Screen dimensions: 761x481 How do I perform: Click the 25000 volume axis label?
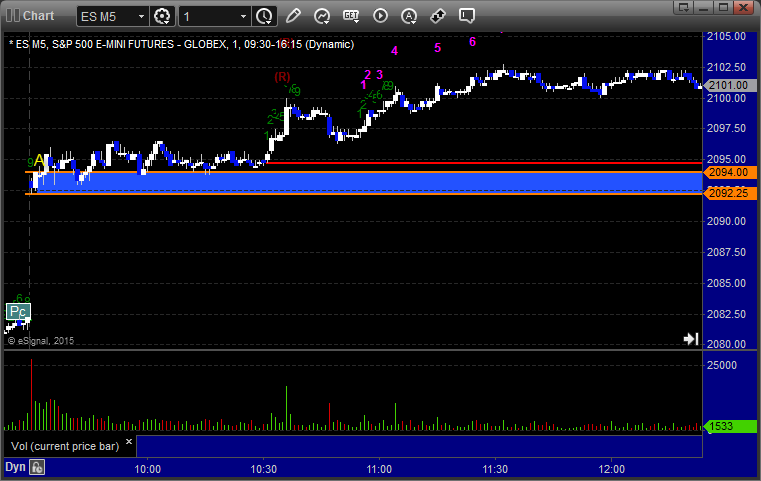click(x=722, y=365)
